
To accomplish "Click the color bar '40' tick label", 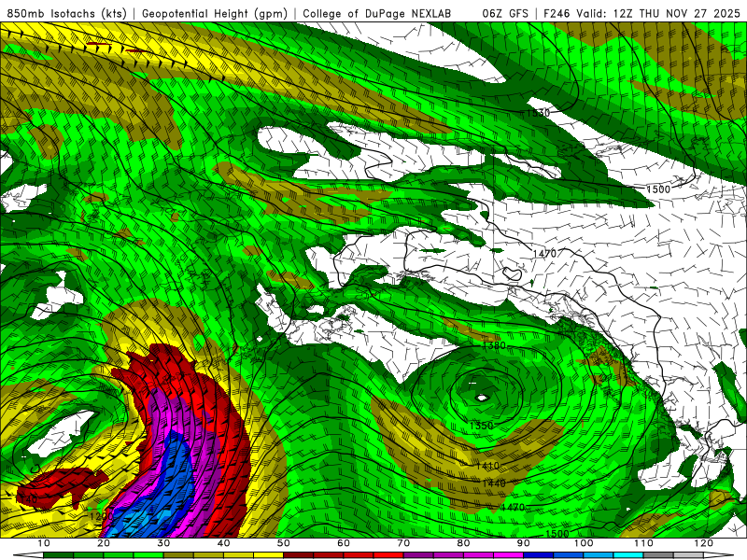I will [224, 543].
